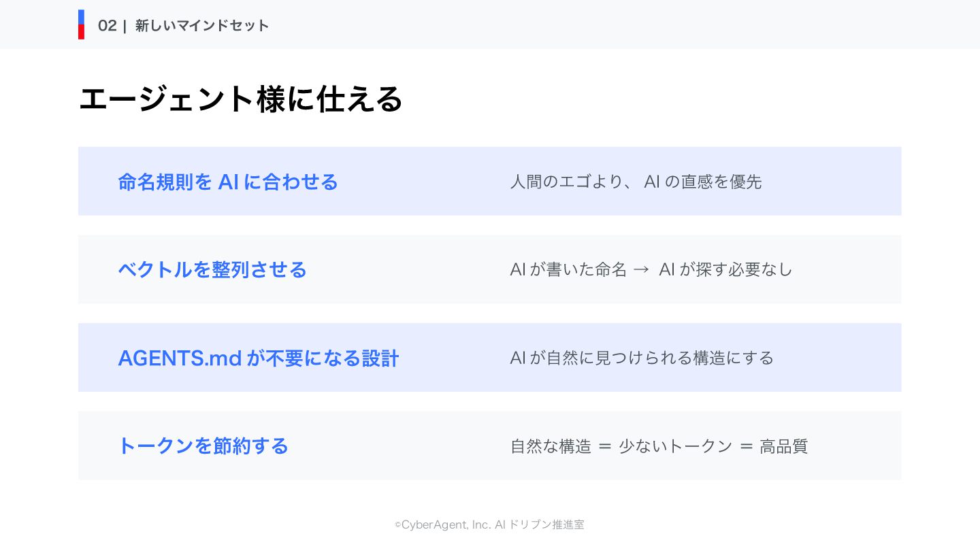980x551 pixels.
Task: Click text AI が書いた命名 → AI が探す必要なし
Action: [651, 269]
